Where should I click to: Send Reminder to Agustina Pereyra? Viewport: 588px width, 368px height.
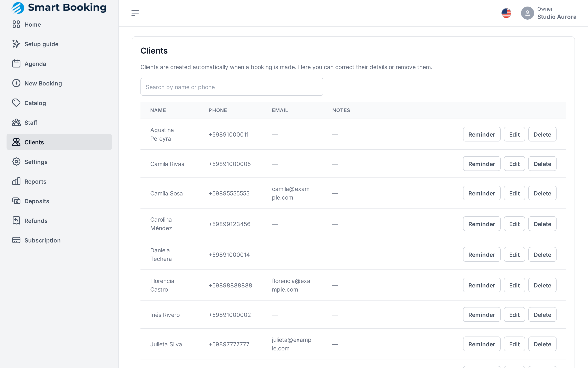point(482,134)
